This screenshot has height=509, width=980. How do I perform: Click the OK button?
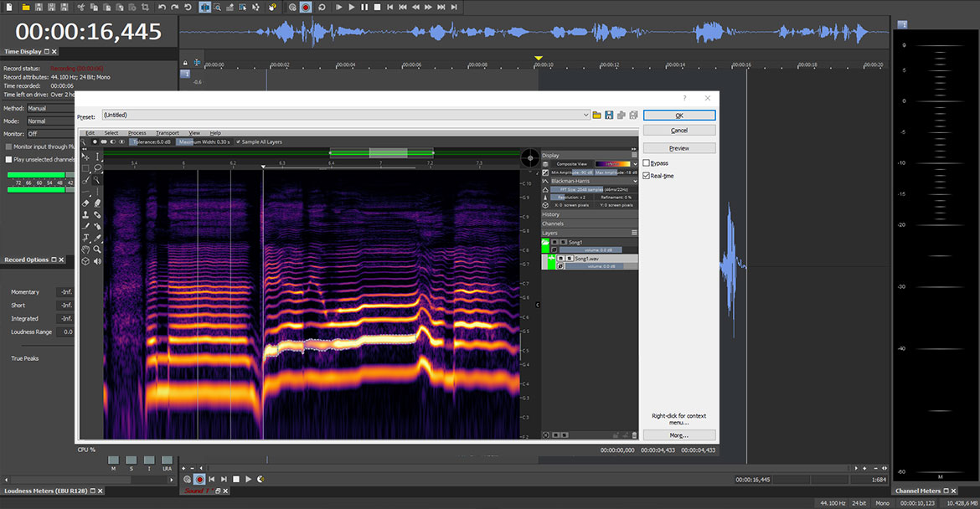[x=679, y=116]
